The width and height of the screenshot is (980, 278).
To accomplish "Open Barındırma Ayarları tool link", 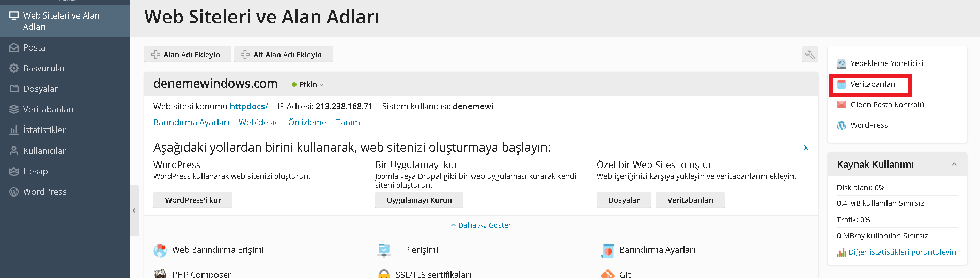I will (x=657, y=250).
